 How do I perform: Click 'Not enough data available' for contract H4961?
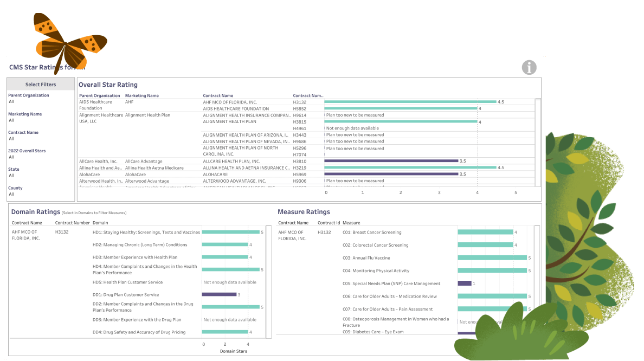tap(352, 128)
